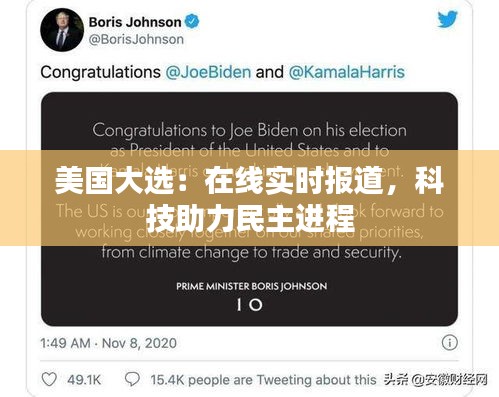Click the 1:49 AM time text

coord(66,343)
